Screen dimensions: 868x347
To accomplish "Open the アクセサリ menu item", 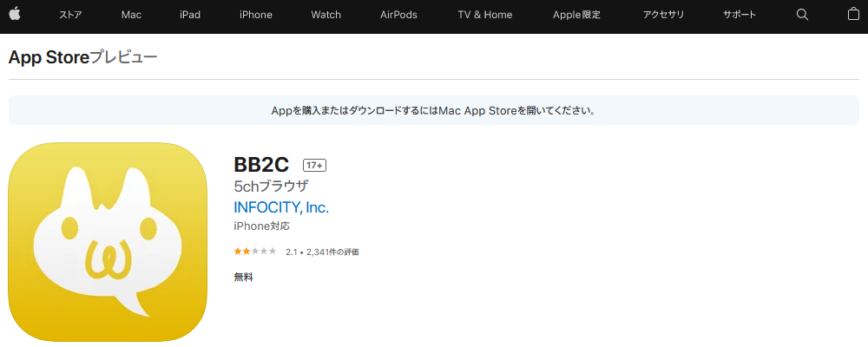I will click(663, 15).
